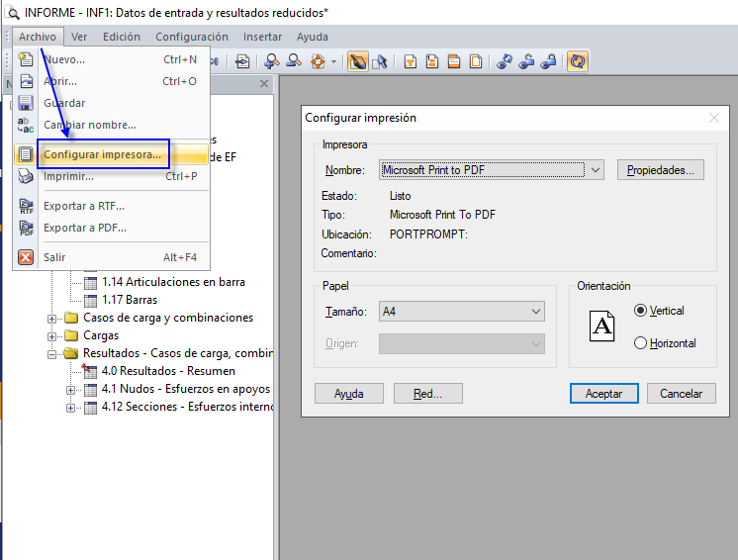This screenshot has height=560, width=738.
Task: Close the navigator panel with its X
Action: (264, 84)
